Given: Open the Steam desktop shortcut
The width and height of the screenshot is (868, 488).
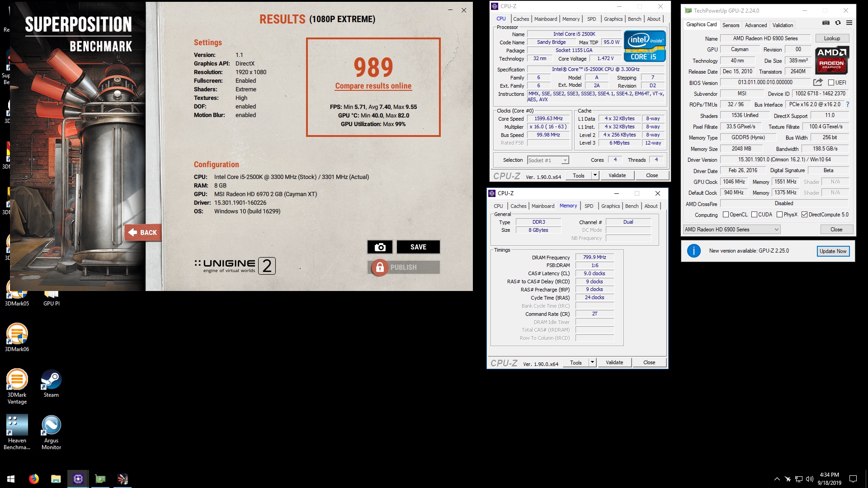Looking at the screenshot, I should click(51, 383).
